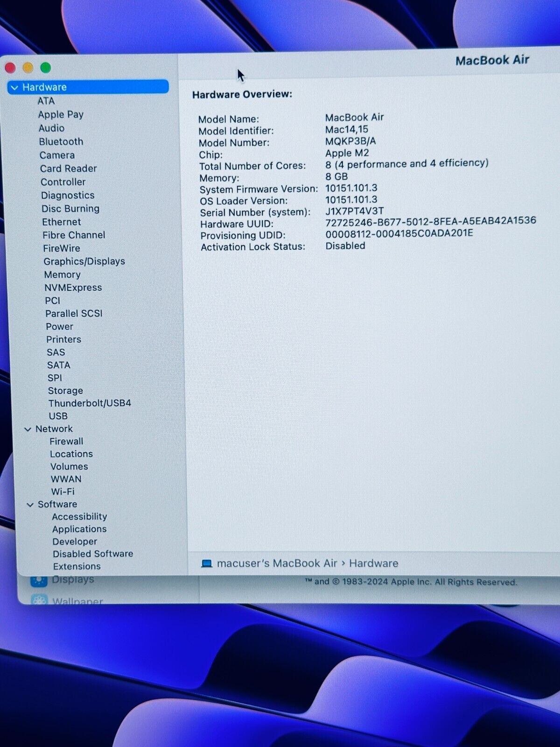Select USB in the sidebar
560x747 pixels.
click(58, 416)
